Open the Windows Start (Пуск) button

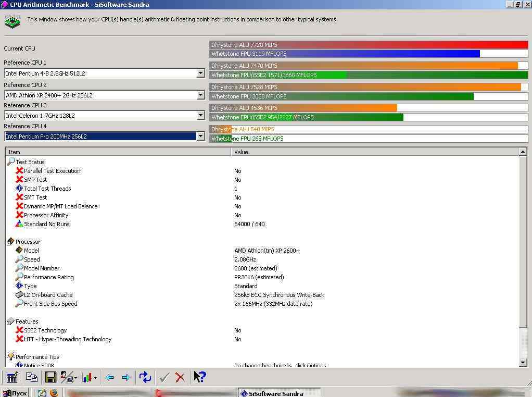coord(16,393)
